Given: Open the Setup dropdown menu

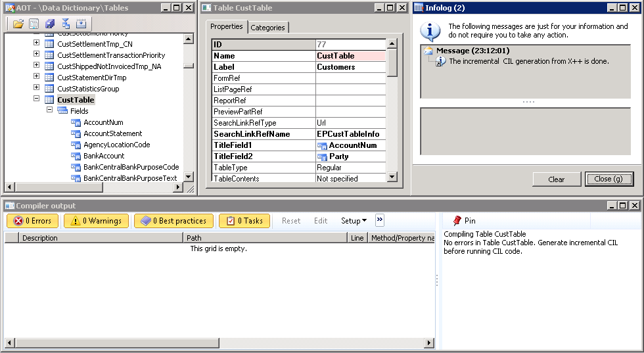Looking at the screenshot, I should 354,221.
